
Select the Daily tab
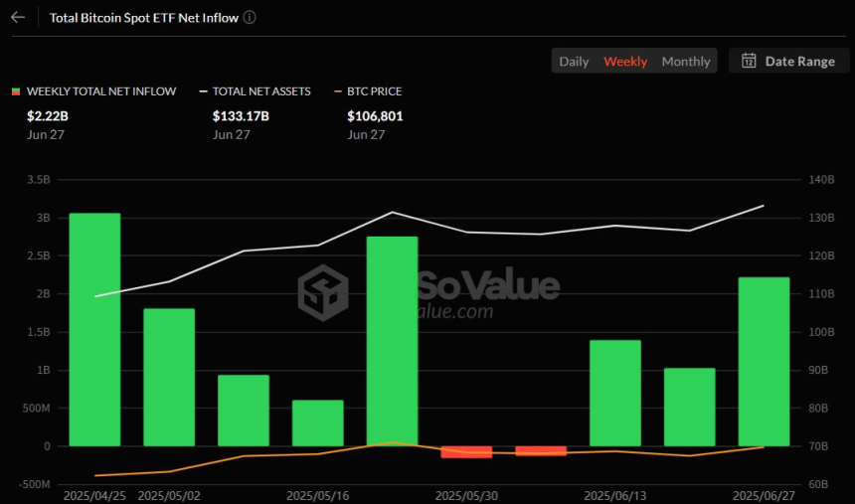pos(574,61)
